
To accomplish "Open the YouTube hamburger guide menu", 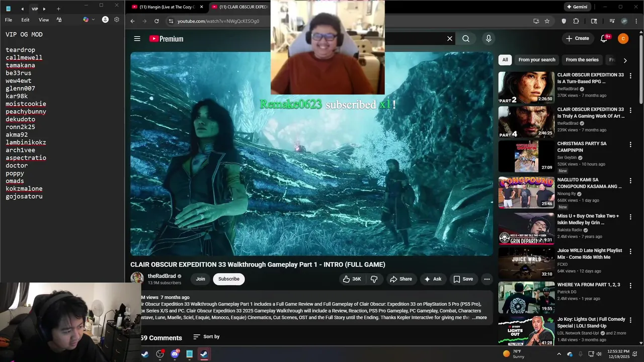I will coord(137,39).
